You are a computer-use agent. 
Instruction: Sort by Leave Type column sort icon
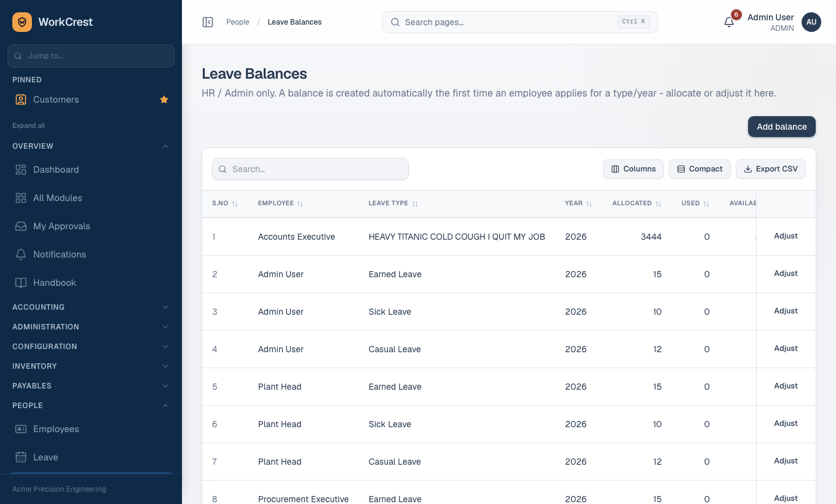pyautogui.click(x=415, y=203)
